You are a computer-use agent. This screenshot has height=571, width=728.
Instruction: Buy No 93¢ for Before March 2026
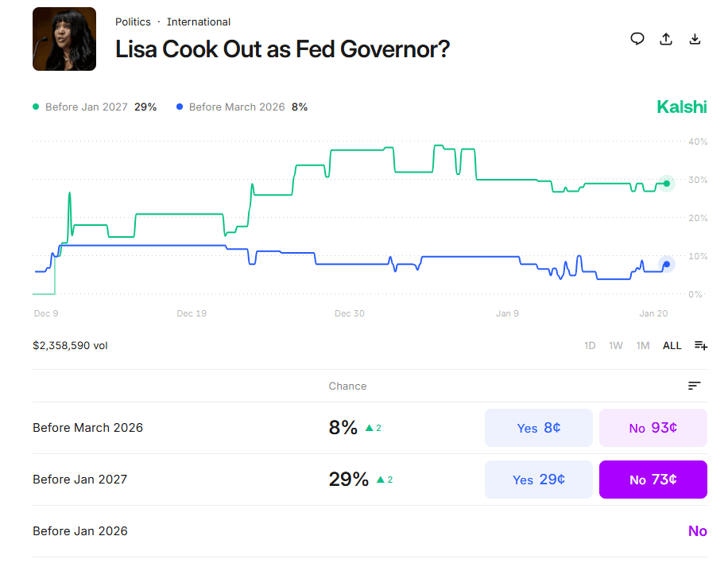click(x=652, y=428)
